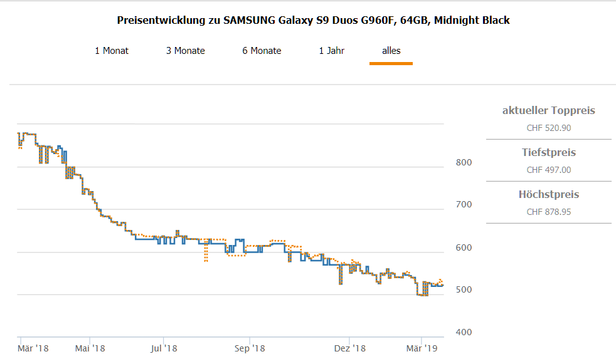The height and width of the screenshot is (364, 616).
Task: Click the 800 y-axis value
Action: (464, 163)
